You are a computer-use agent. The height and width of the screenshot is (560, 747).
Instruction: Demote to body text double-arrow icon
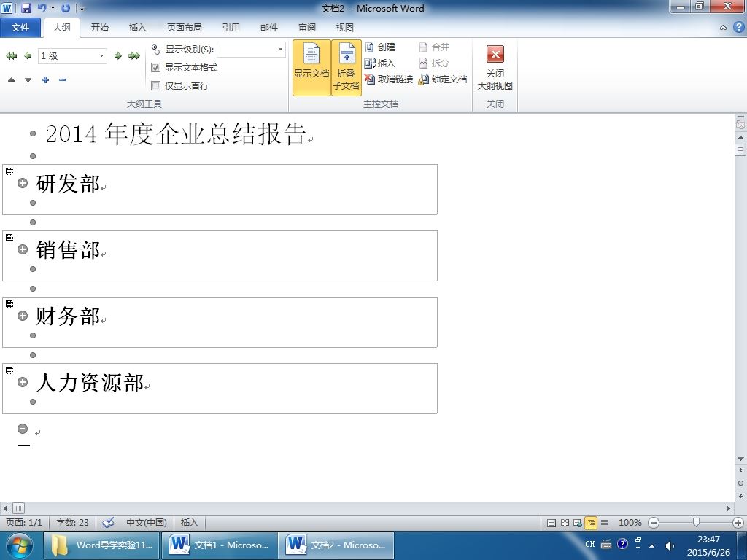click(x=134, y=55)
